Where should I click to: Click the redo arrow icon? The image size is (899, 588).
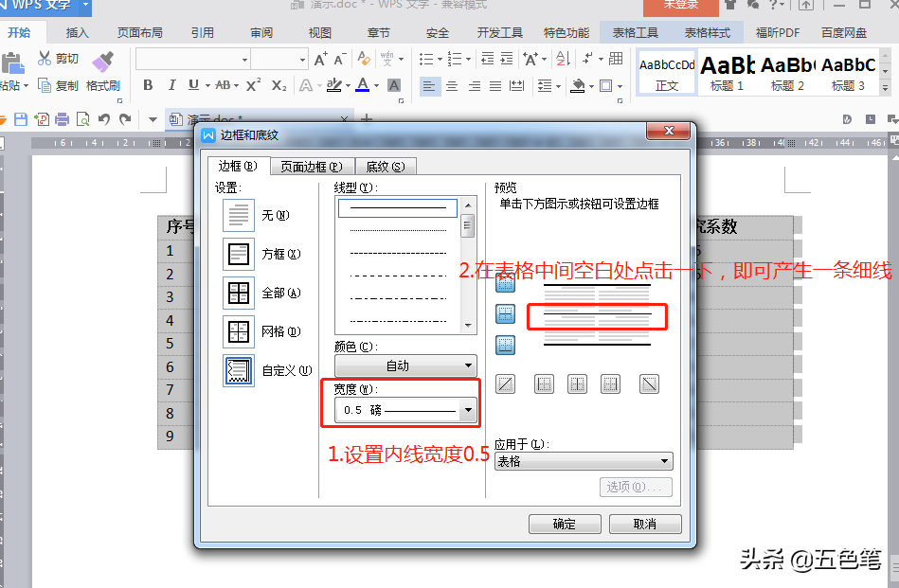pos(125,119)
